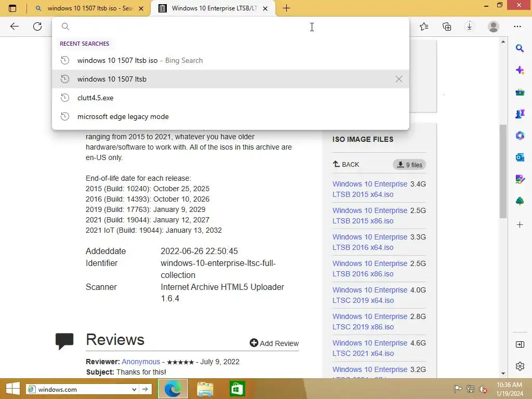Reload the current page
The height and width of the screenshot is (399, 532).
coord(37,26)
